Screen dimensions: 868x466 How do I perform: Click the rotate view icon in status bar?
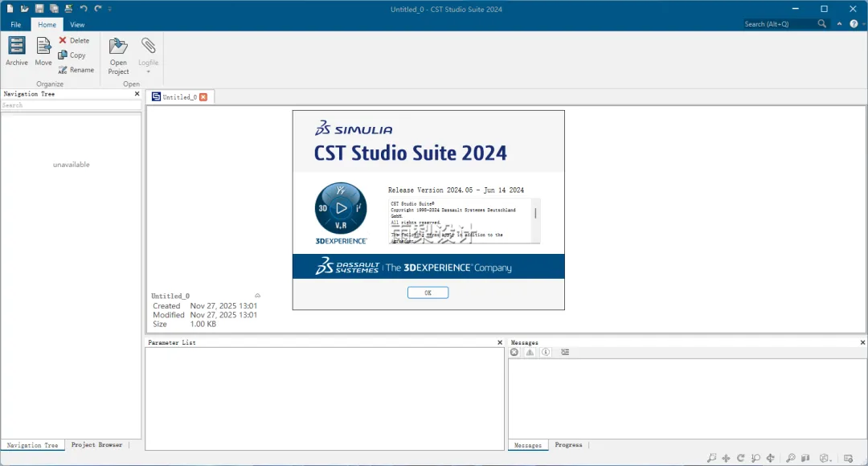click(x=741, y=458)
